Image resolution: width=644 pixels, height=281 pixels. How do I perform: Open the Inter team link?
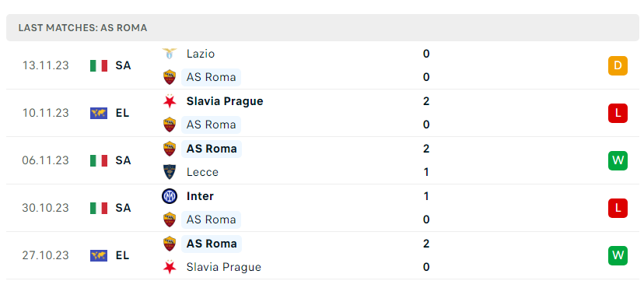[x=200, y=196]
